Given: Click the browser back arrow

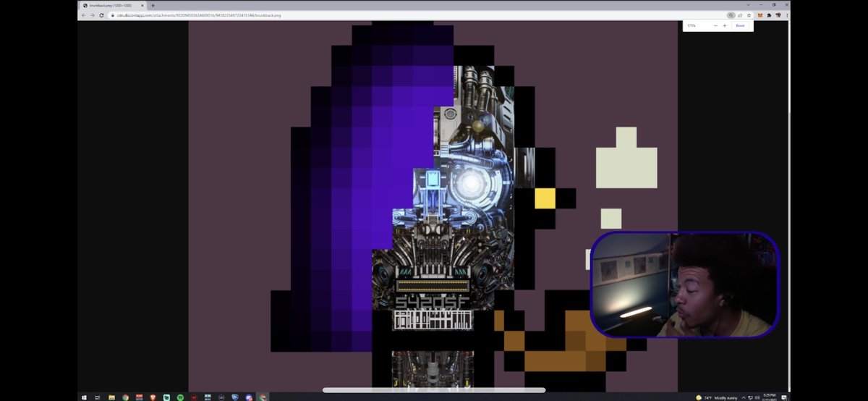Looking at the screenshot, I should 83,15.
